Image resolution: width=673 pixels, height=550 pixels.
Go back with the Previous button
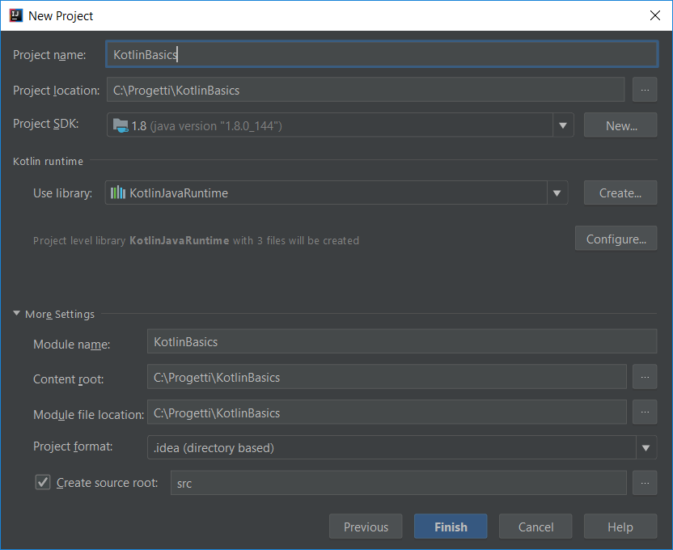point(366,527)
